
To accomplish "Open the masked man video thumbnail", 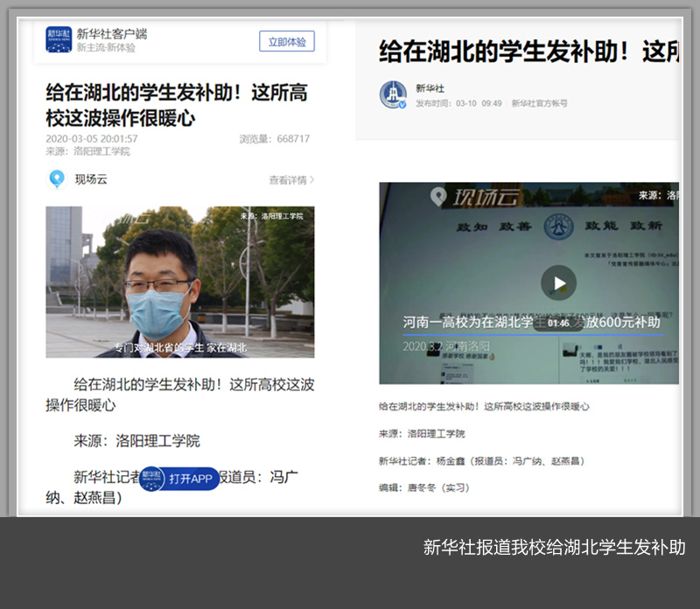I will pos(179,282).
